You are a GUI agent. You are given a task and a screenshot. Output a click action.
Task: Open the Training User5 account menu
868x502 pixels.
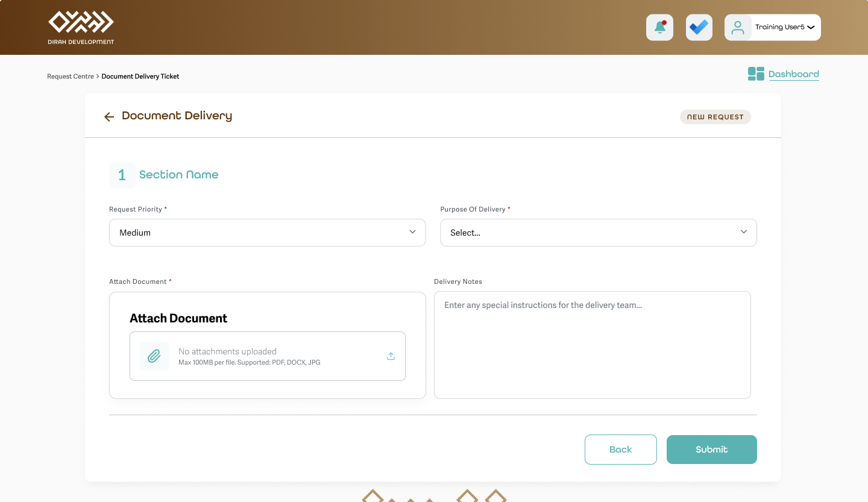[773, 27]
